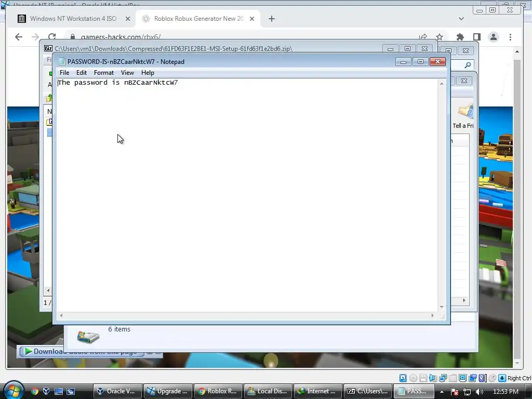
Task: Open the Notepad Help menu
Action: pos(148,73)
